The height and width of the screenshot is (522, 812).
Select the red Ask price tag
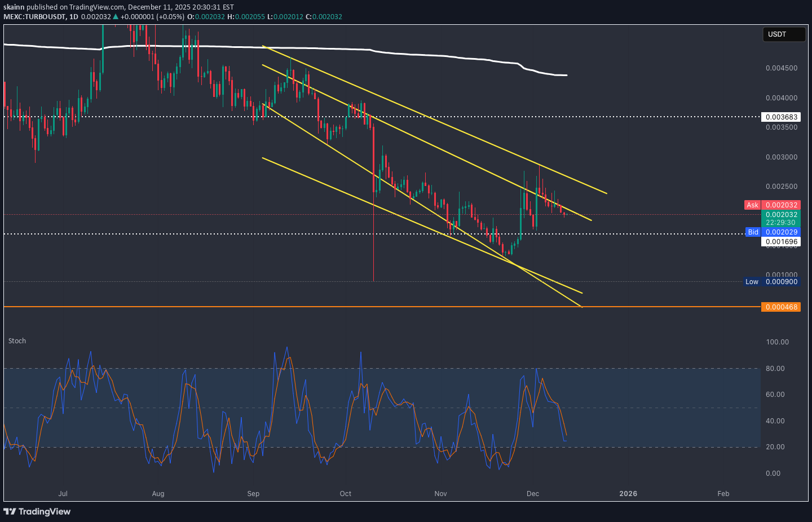(752, 205)
